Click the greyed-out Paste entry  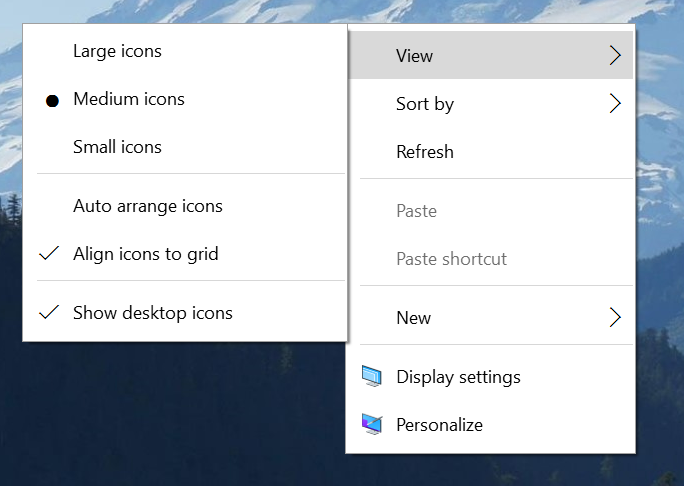tap(416, 211)
